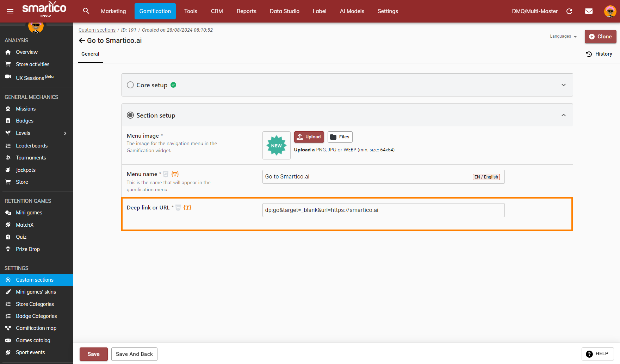This screenshot has height=364, width=620.
Task: Expand the Levels submenu arrow
Action: coord(65,133)
